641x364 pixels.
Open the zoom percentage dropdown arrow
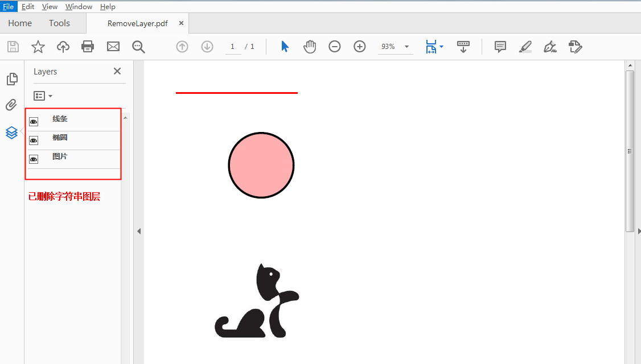[407, 47]
